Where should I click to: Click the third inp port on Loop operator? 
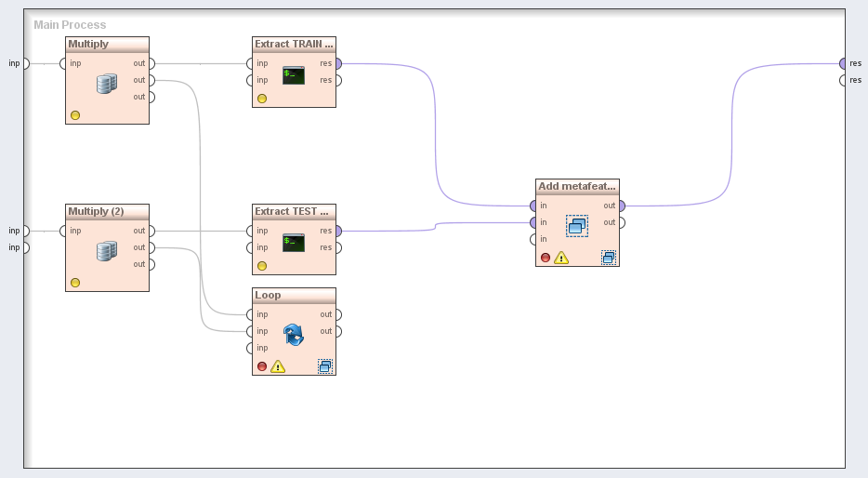250,348
